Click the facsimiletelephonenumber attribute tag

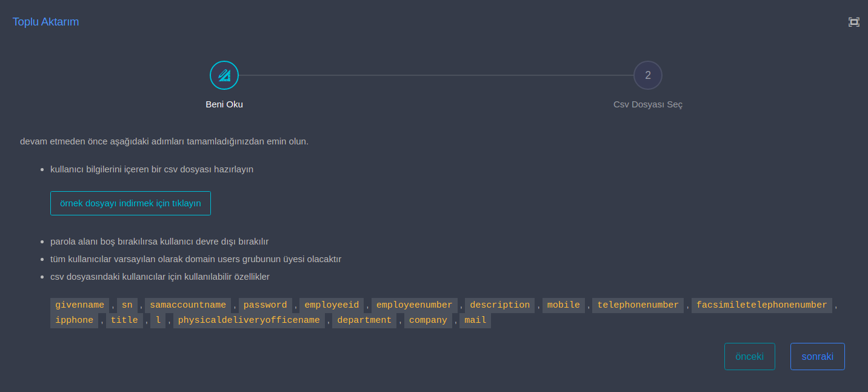(761, 305)
